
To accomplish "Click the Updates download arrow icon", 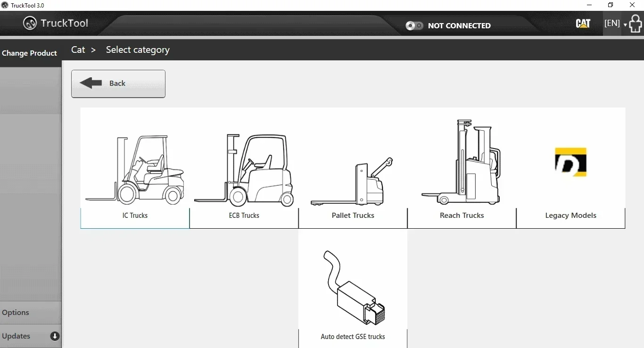I will [55, 336].
